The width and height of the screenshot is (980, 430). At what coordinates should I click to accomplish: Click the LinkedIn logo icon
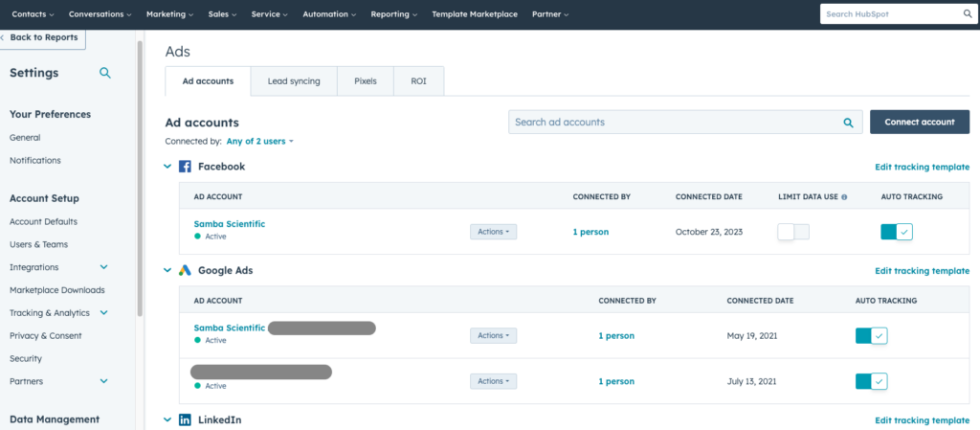(x=185, y=420)
